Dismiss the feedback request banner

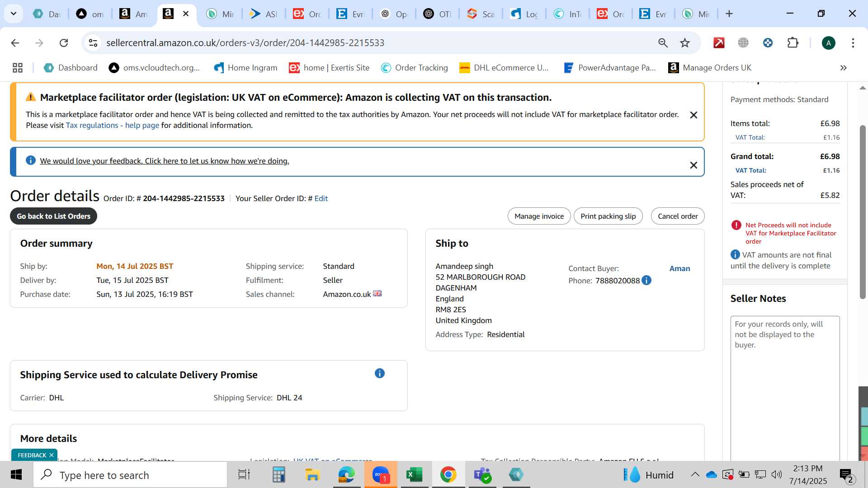[x=693, y=165]
